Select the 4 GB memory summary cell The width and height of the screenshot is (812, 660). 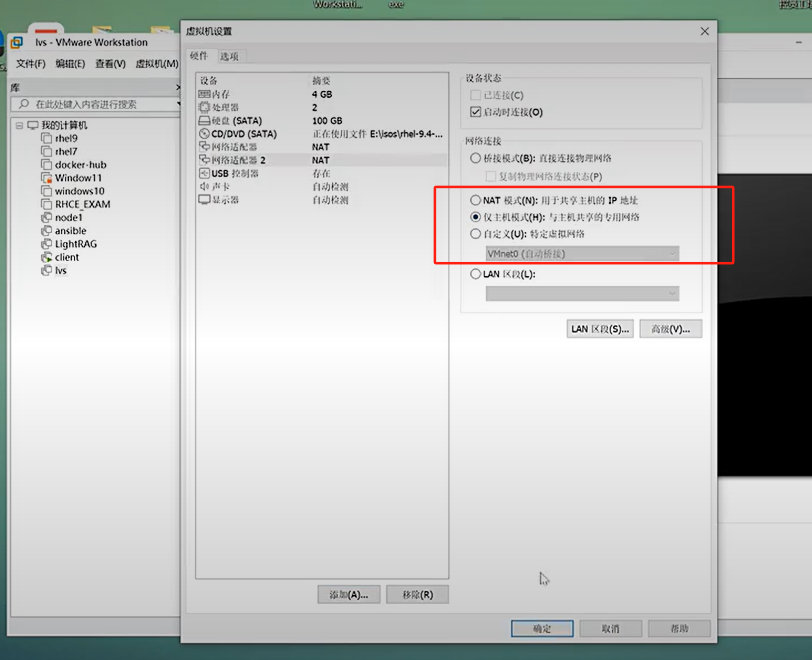[322, 94]
